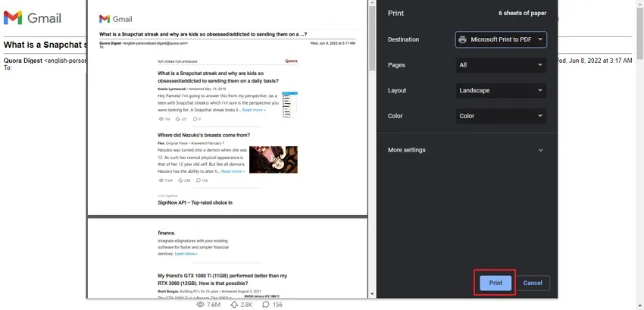Image resolution: width=644 pixels, height=310 pixels.
Task: Open the Destination dropdown
Action: (x=500, y=39)
